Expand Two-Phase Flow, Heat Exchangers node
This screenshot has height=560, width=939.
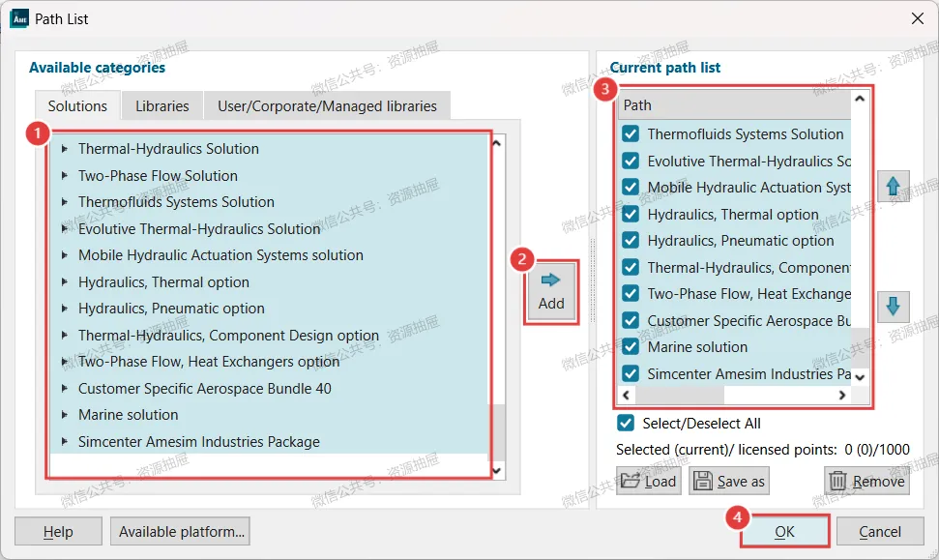64,362
